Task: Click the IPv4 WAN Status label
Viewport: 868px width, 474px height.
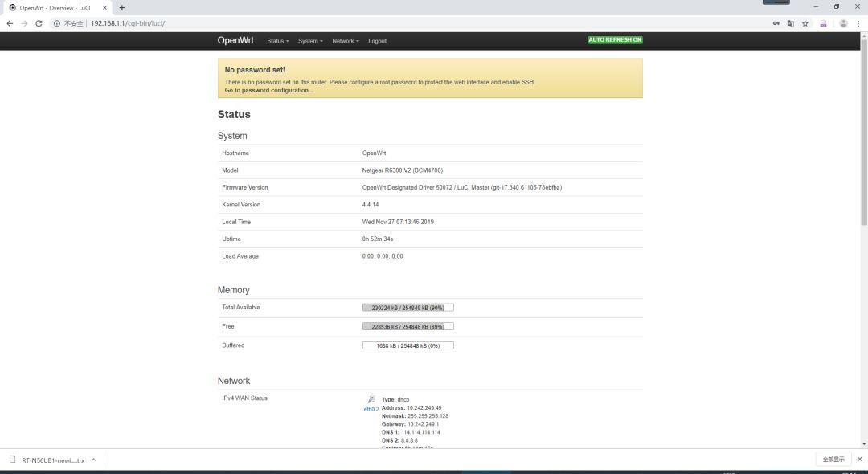Action: click(x=244, y=398)
